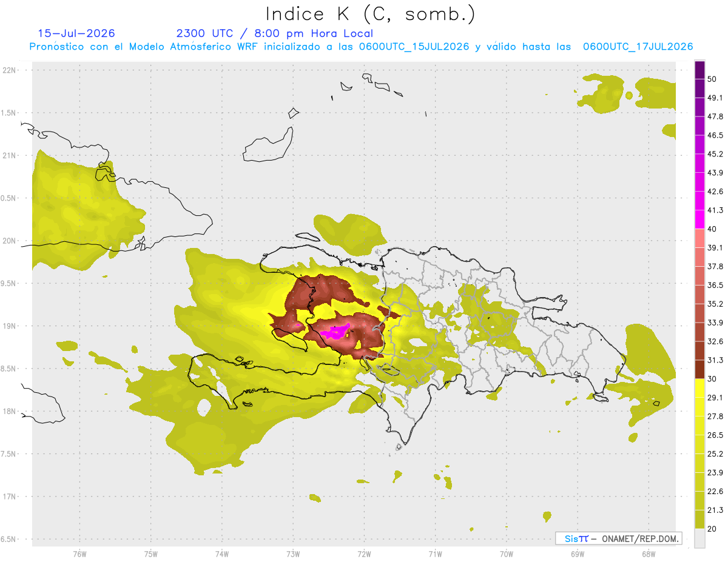Pick the bright yellow colorbar segment between 29.1 and 30
The image size is (728, 562).
(699, 388)
